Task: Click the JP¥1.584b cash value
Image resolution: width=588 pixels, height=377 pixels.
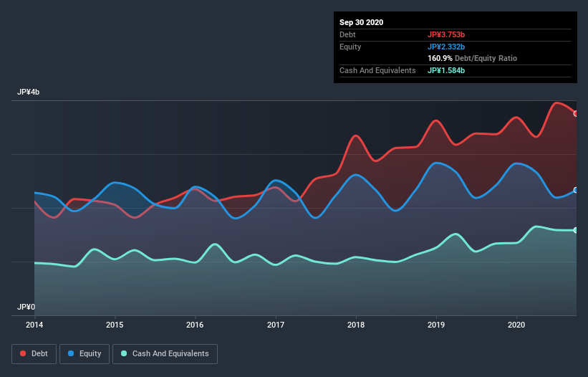Action: coord(446,70)
